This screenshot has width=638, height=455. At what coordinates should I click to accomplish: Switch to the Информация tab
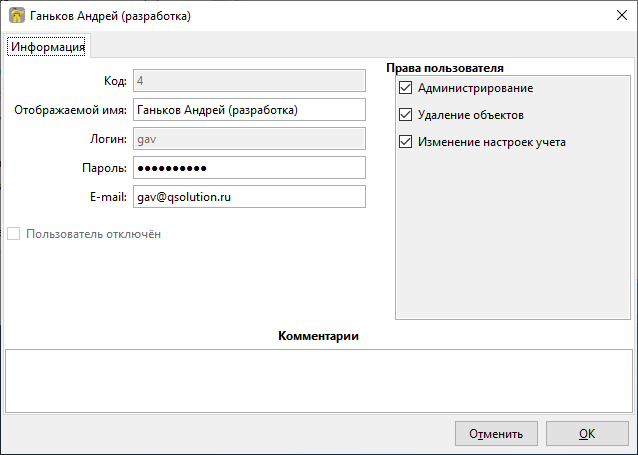[x=47, y=47]
